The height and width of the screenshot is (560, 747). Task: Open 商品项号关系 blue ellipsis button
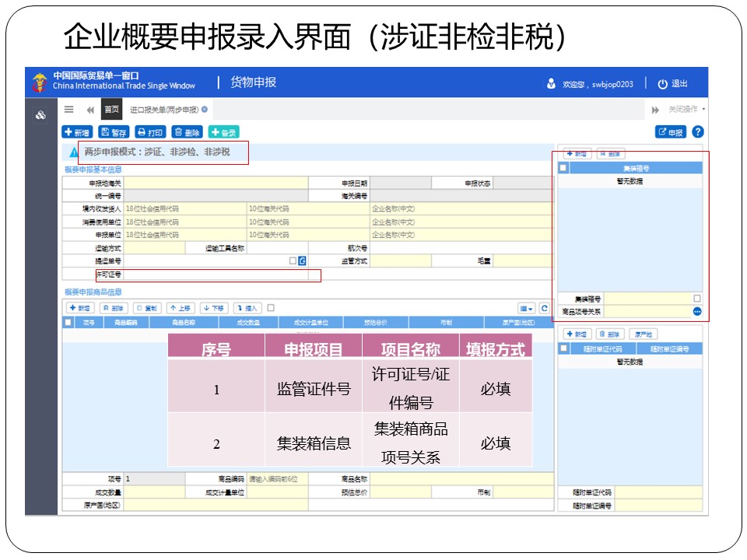697,311
